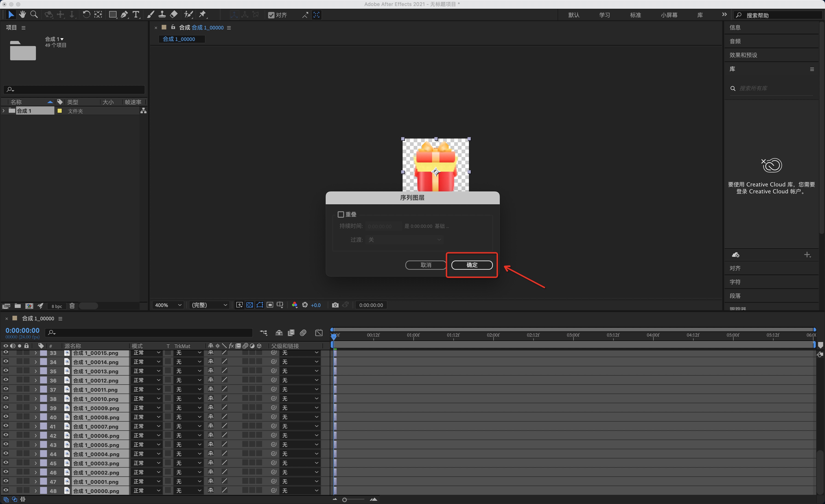Image resolution: width=825 pixels, height=504 pixels.
Task: Click the snapshot camera icon
Action: tap(335, 305)
